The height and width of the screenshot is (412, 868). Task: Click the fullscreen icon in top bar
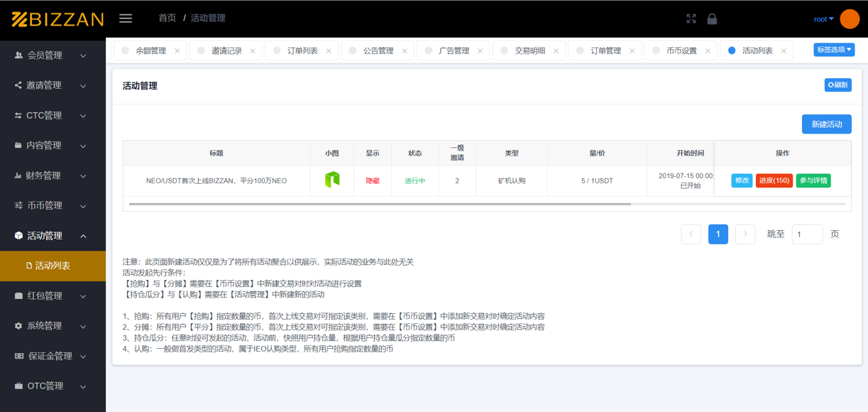pos(691,18)
